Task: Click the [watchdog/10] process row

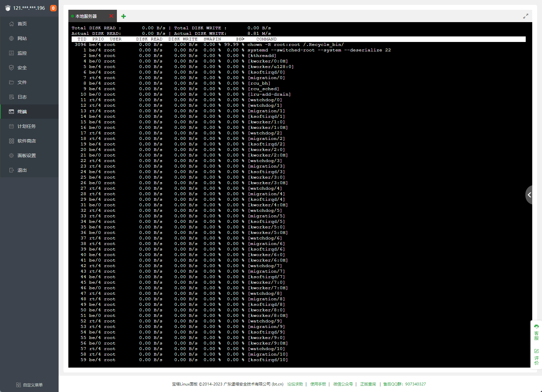Action: tap(299, 349)
